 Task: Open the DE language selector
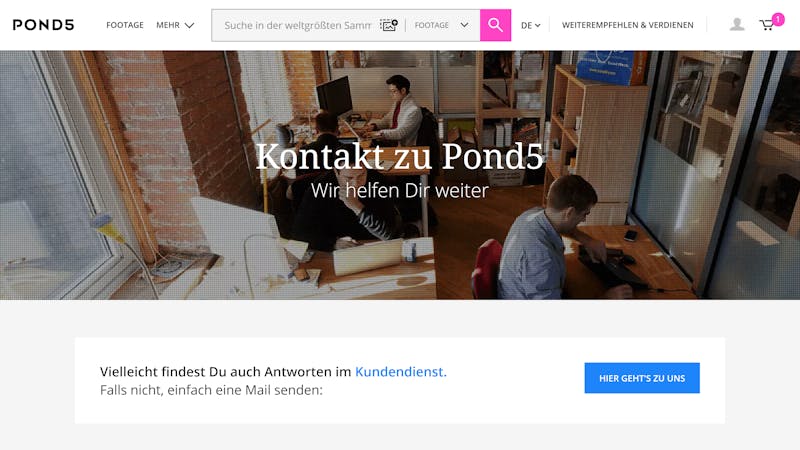point(531,25)
